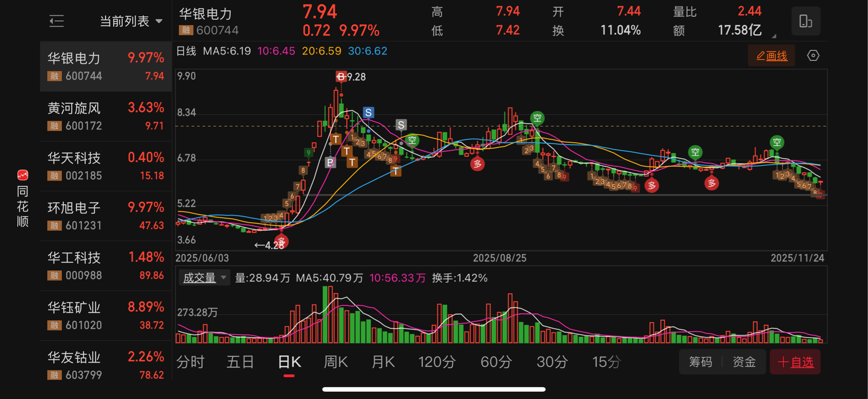Switch to the 120分 tab
This screenshot has width=868, height=399.
(437, 362)
